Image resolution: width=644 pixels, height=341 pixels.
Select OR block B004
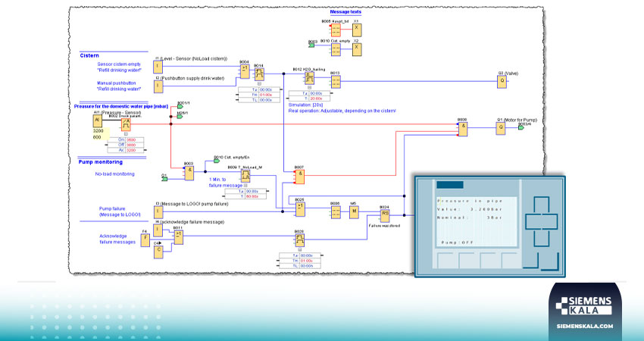(245, 71)
